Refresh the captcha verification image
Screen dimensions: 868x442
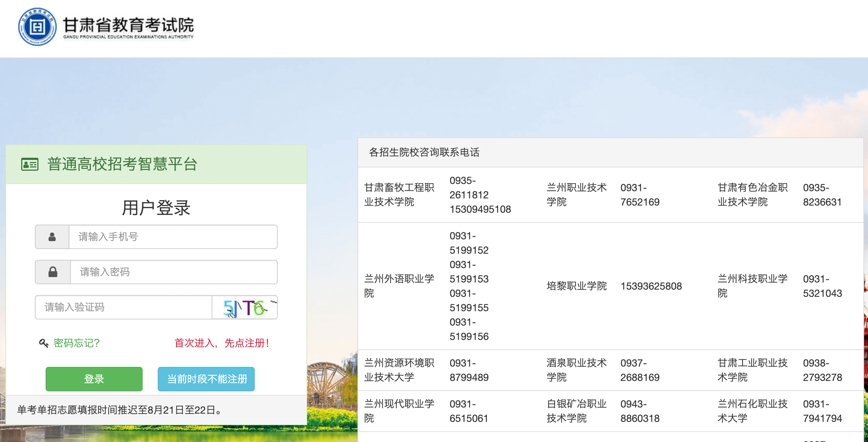coord(245,308)
